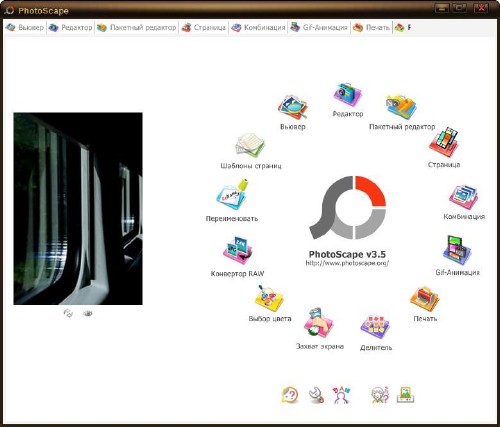Open the Вьювер icon in the circle
500x427 pixels.
click(292, 107)
